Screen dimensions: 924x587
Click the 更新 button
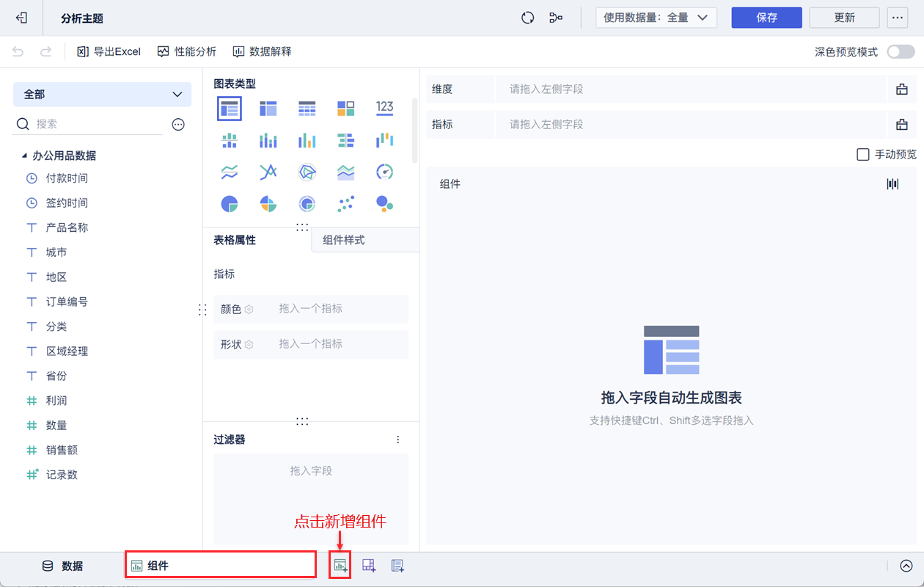844,18
